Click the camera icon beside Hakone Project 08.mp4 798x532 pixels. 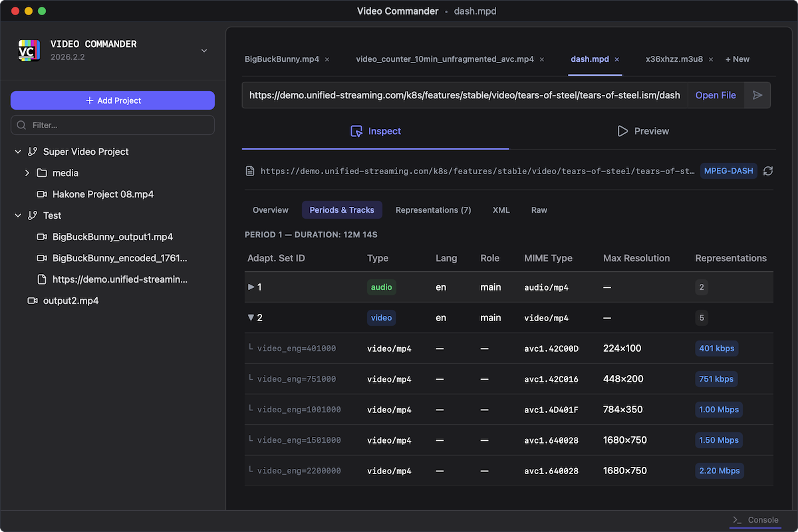tap(41, 194)
